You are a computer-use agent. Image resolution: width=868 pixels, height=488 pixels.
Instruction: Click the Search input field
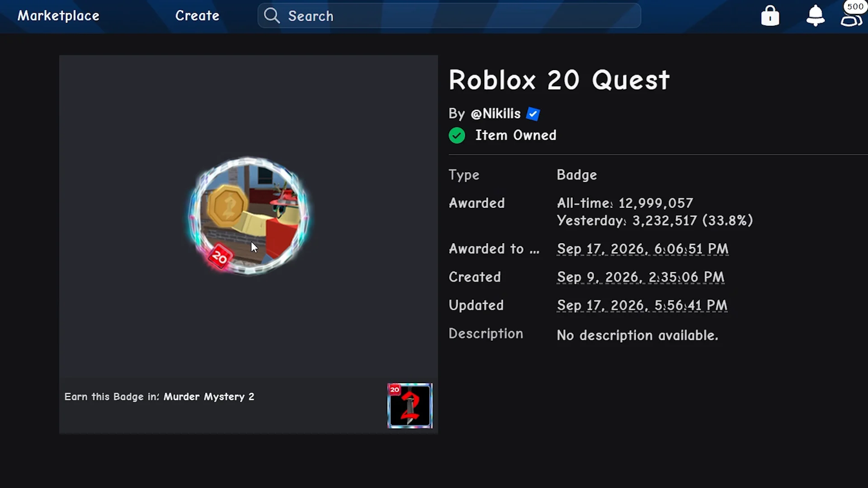[449, 16]
